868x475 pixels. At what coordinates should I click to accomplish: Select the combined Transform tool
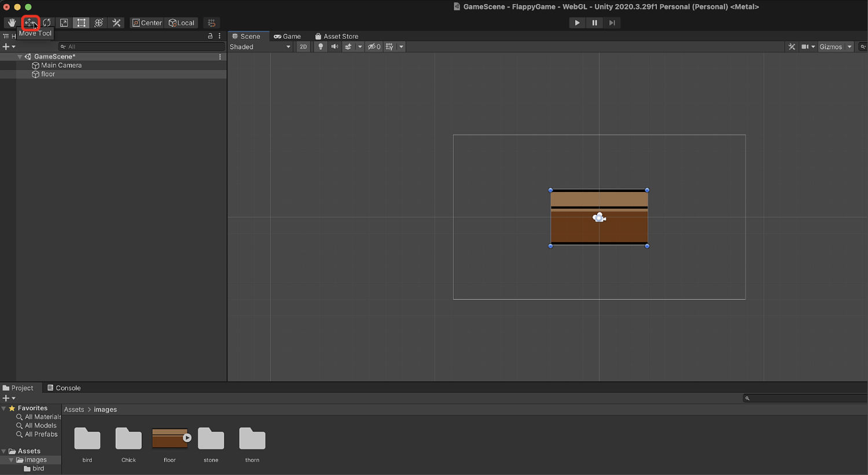(99, 23)
